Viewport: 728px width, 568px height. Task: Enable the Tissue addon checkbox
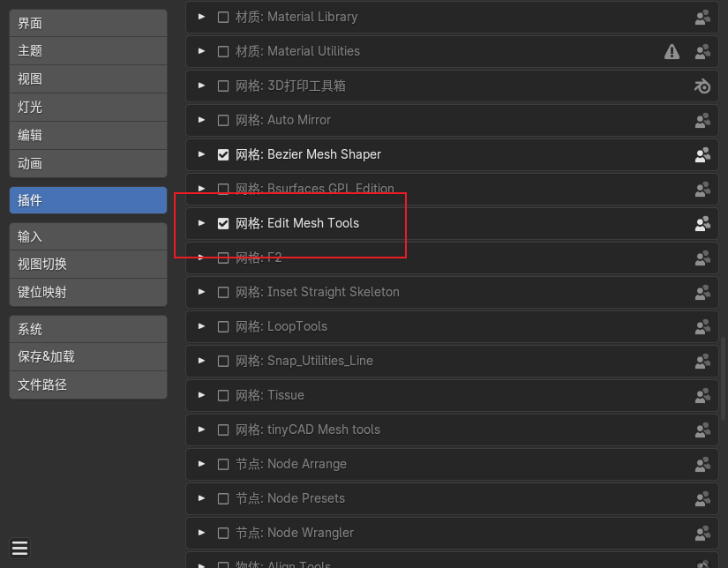click(223, 395)
